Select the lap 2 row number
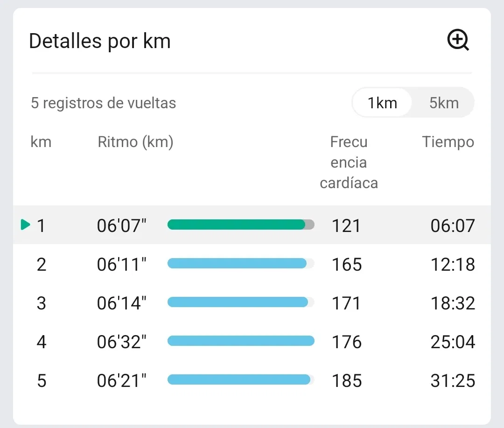Viewport: 504px width, 428px height. [42, 264]
